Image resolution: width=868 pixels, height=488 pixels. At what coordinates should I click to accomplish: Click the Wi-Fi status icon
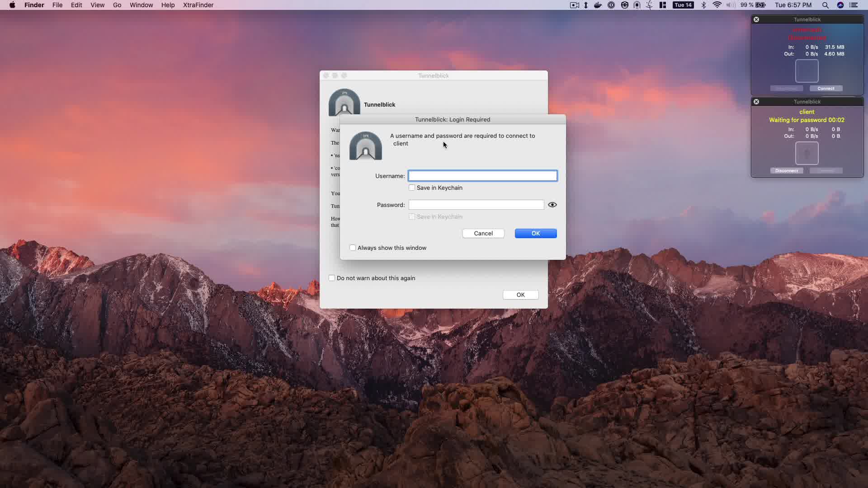[x=717, y=5]
